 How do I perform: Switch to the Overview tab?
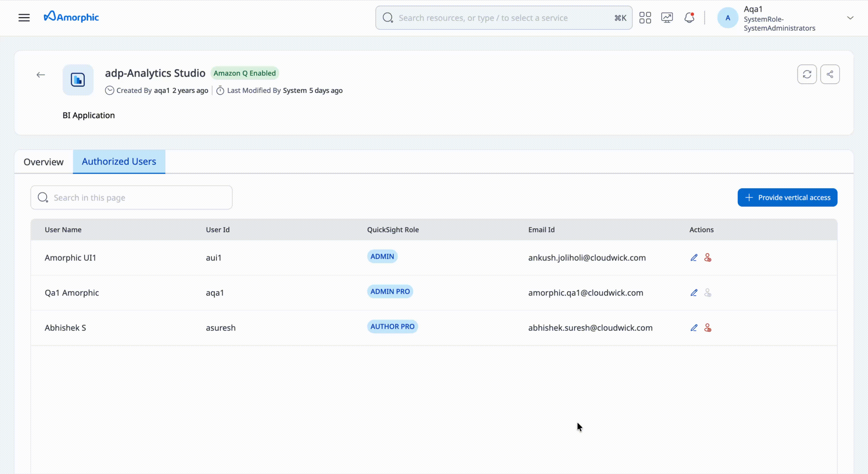point(43,162)
